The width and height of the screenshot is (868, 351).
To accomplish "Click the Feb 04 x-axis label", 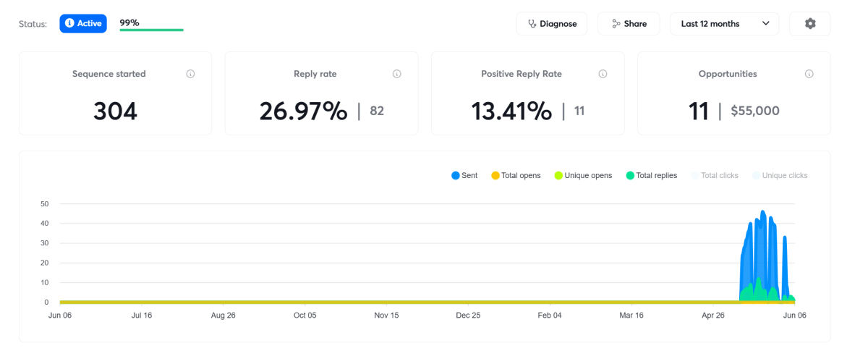I will point(550,316).
